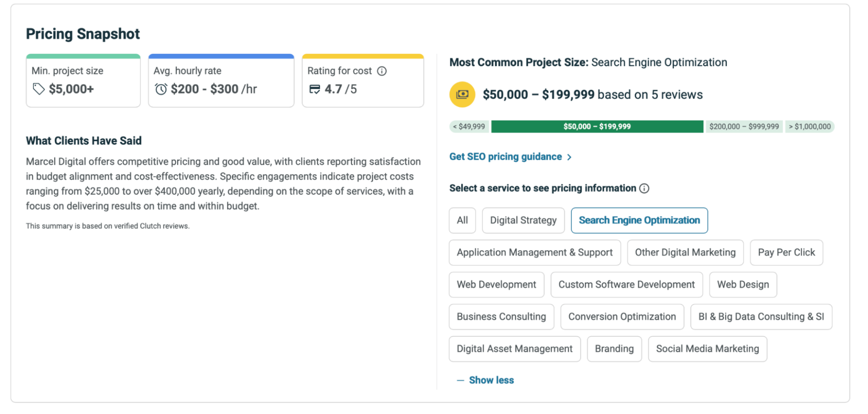
Task: Select the "All" services tab
Action: [462, 220]
